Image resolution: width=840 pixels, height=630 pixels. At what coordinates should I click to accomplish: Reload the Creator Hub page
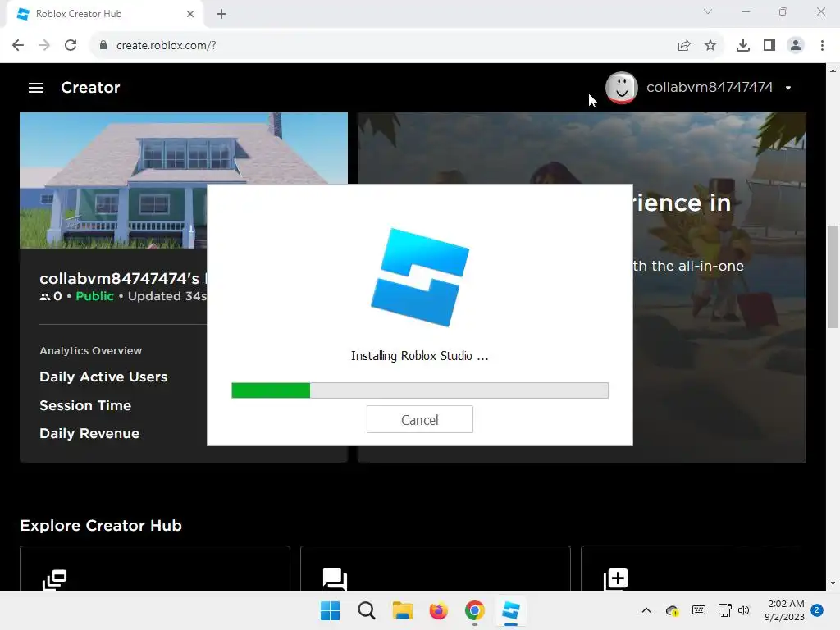(71, 46)
